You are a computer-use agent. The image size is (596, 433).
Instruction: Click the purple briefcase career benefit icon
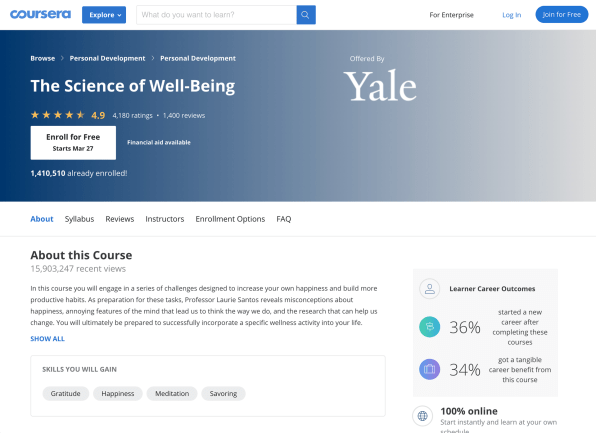(x=430, y=369)
